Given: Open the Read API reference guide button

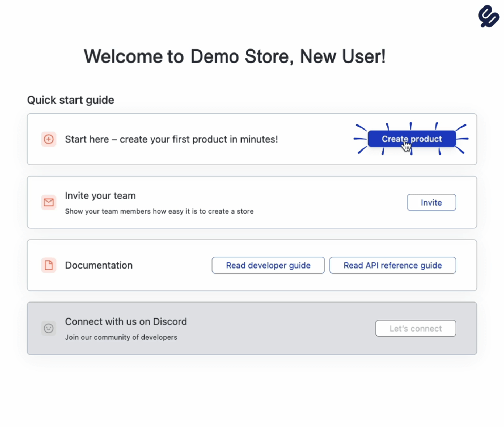Looking at the screenshot, I should point(392,265).
